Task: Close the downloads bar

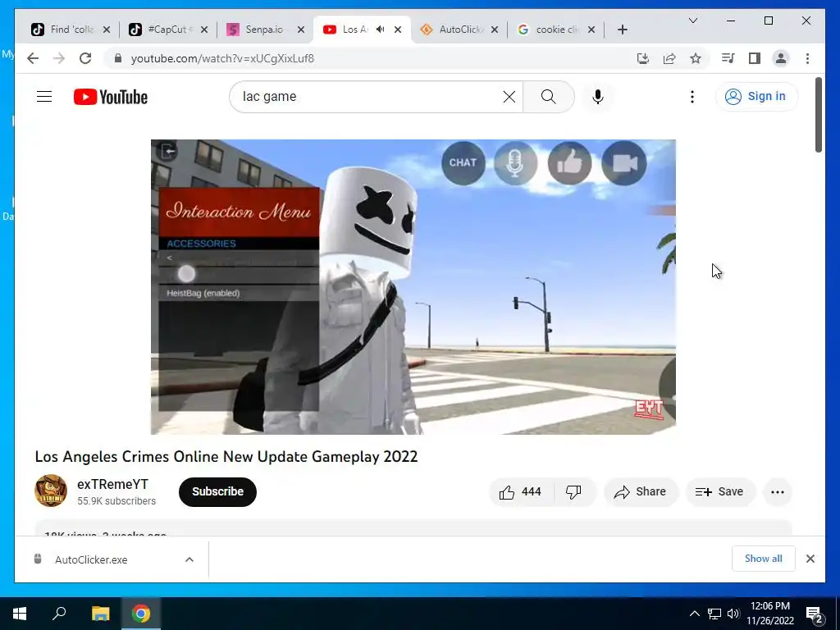Action: coord(810,559)
